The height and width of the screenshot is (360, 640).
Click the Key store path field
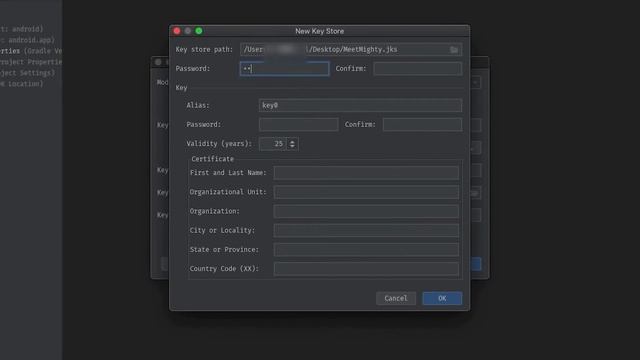pos(351,49)
